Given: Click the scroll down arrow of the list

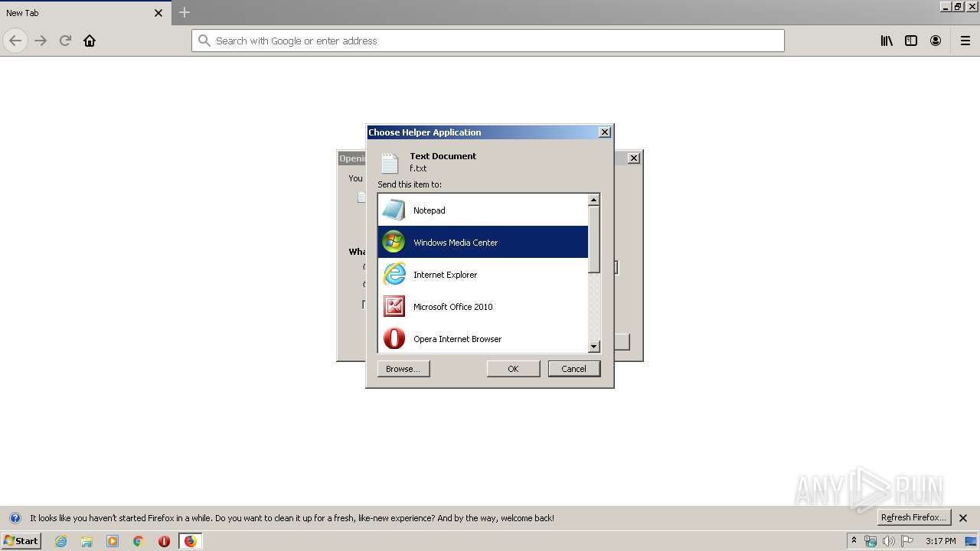Looking at the screenshot, I should [x=593, y=347].
